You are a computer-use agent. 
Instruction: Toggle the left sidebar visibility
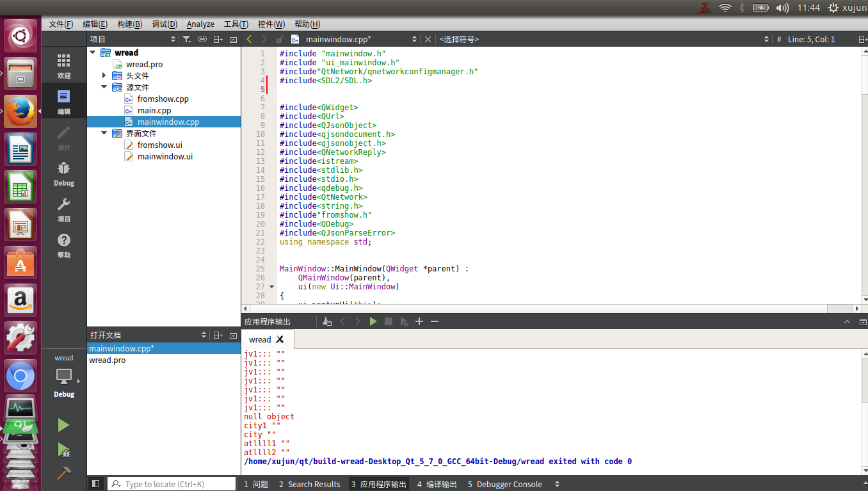click(x=95, y=484)
